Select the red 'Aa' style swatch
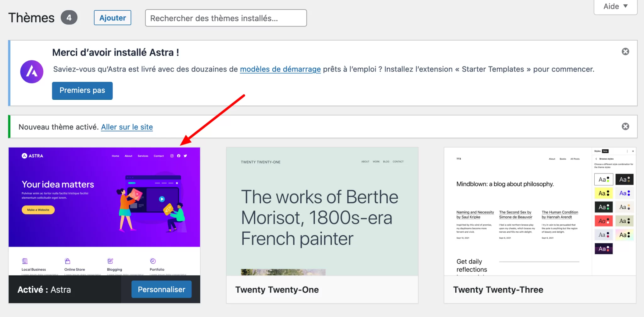The height and width of the screenshot is (317, 644). coord(603,221)
